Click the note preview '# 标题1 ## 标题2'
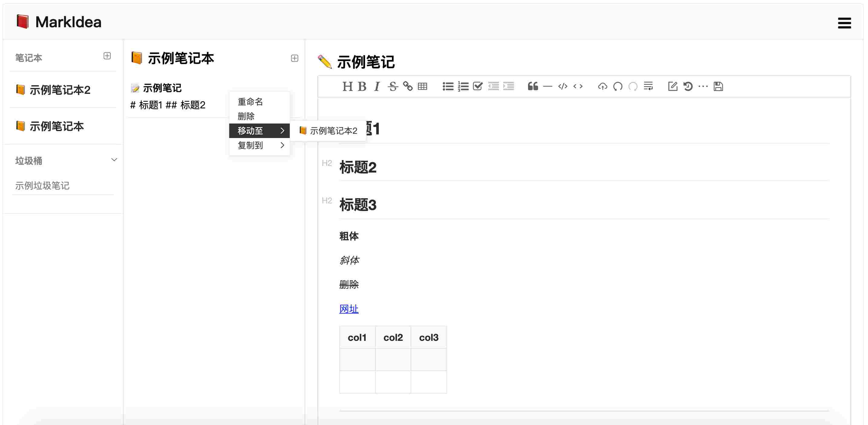The width and height of the screenshot is (868, 425). click(168, 105)
